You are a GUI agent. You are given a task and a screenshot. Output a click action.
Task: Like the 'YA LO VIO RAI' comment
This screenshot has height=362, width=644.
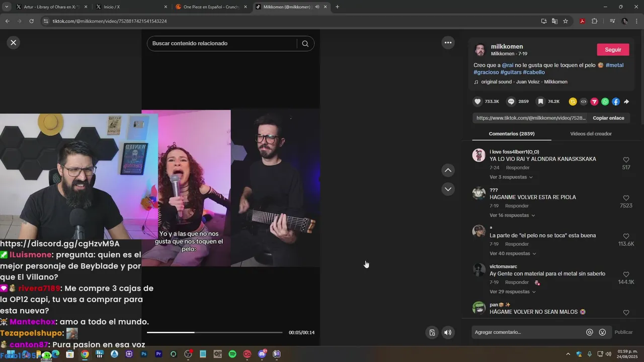(626, 160)
